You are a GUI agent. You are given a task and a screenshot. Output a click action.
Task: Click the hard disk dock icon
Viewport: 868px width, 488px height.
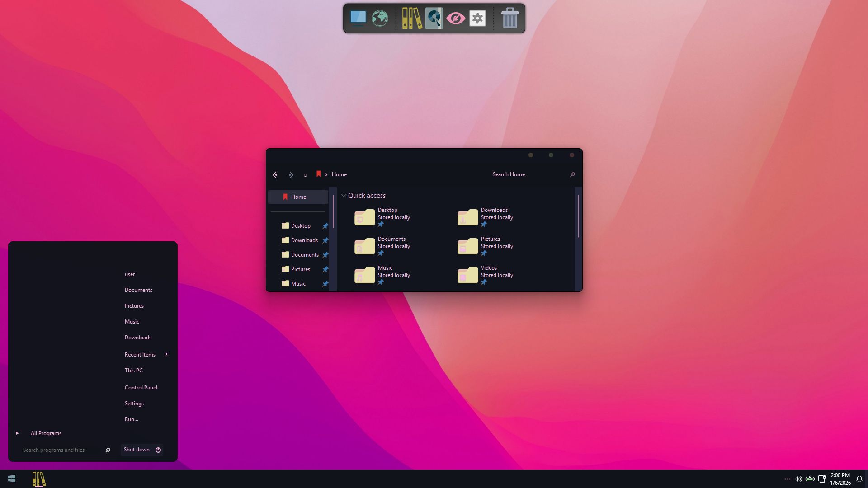coord(434,18)
